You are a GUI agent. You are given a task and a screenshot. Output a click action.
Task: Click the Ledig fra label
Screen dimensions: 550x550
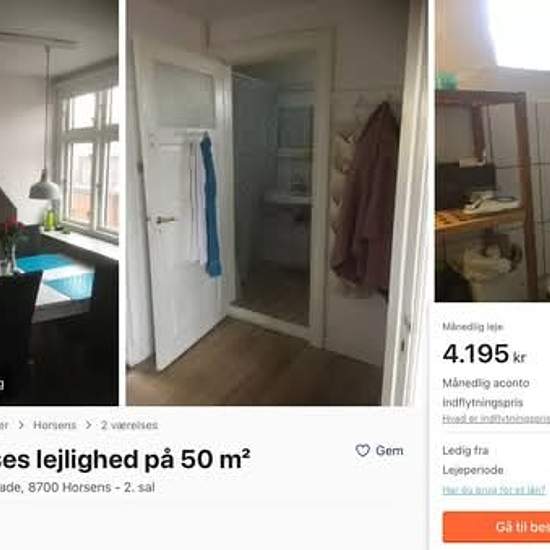465,450
